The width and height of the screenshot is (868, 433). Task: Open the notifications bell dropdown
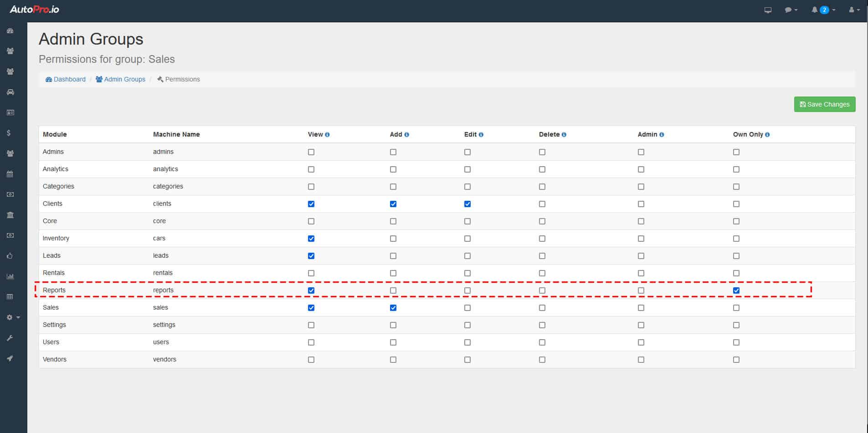click(823, 10)
